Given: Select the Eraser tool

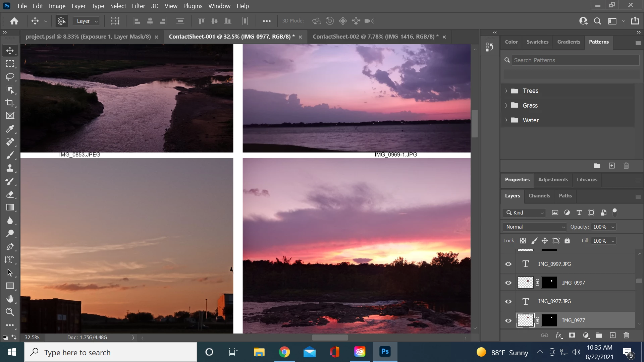Looking at the screenshot, I should coord(10,194).
